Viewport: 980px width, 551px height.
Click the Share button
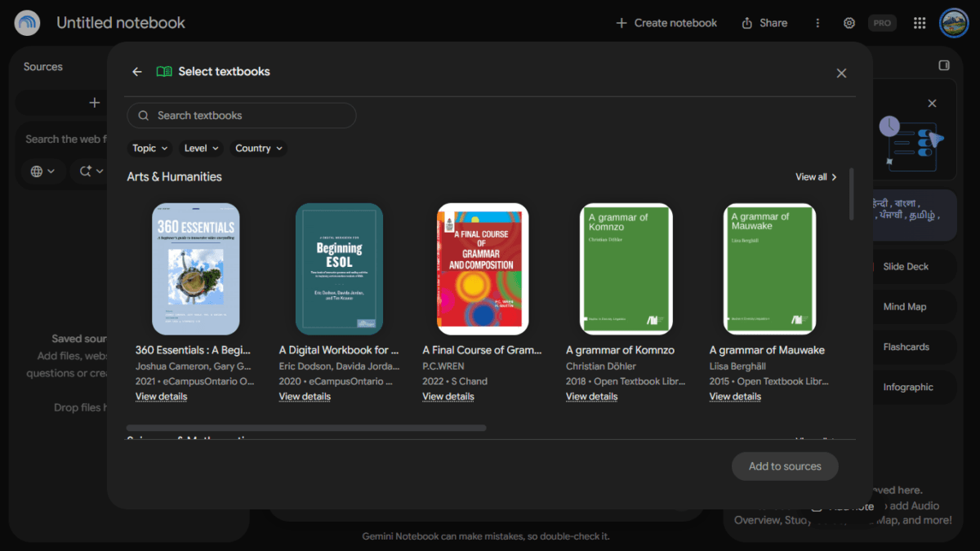point(764,23)
